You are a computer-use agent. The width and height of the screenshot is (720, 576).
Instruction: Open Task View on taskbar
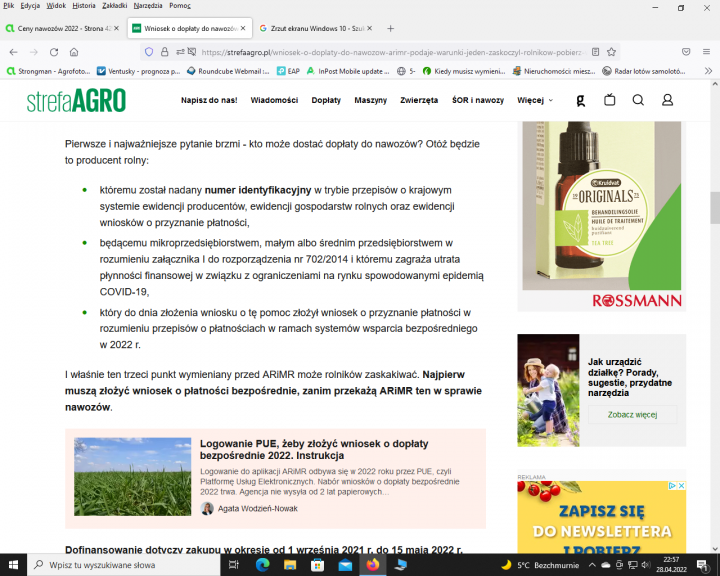[x=234, y=565]
